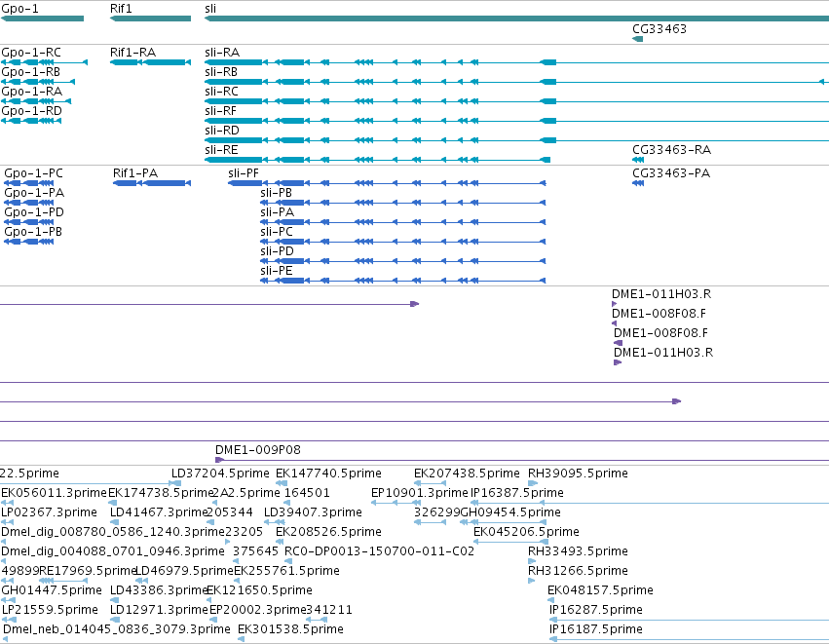Select the Dmel_neb_014045_0836_3079.3prime label
Viewport: 829px width, 644px height.
click(116, 629)
